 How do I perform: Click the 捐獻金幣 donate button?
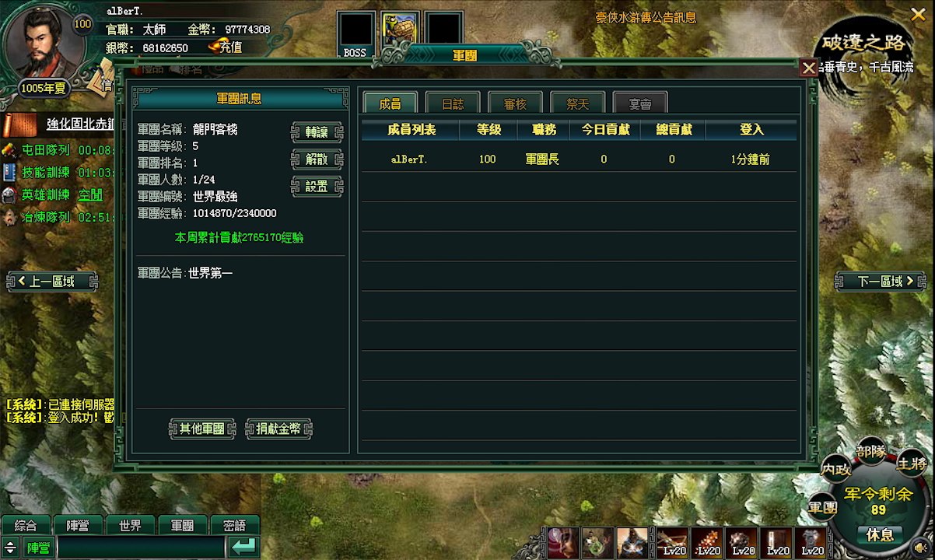pyautogui.click(x=278, y=429)
